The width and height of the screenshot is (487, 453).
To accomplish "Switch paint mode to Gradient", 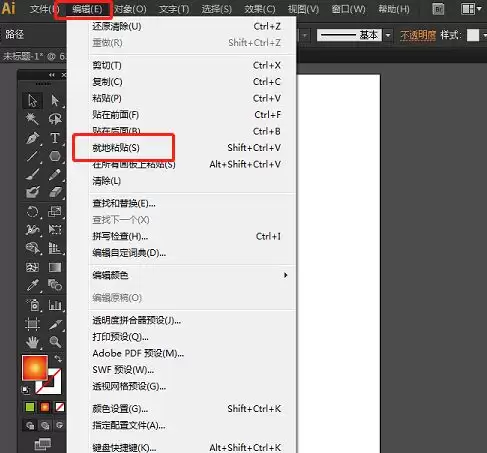I will pyautogui.click(x=45, y=407).
